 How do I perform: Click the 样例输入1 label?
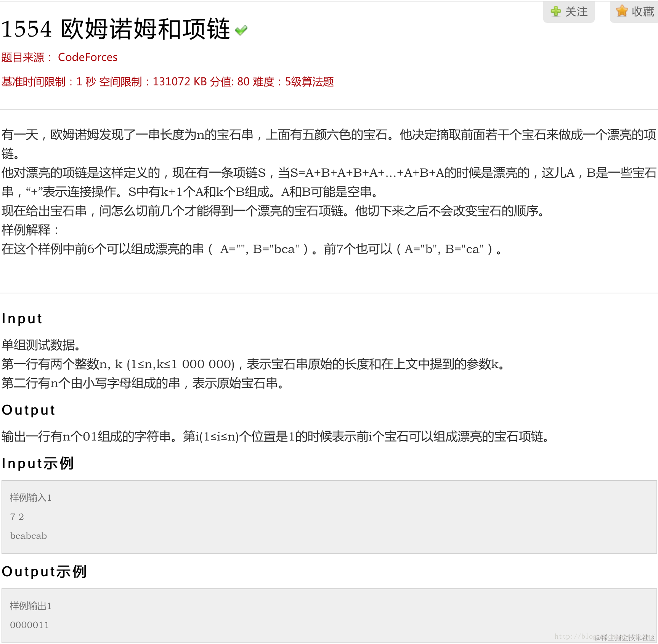pos(30,498)
